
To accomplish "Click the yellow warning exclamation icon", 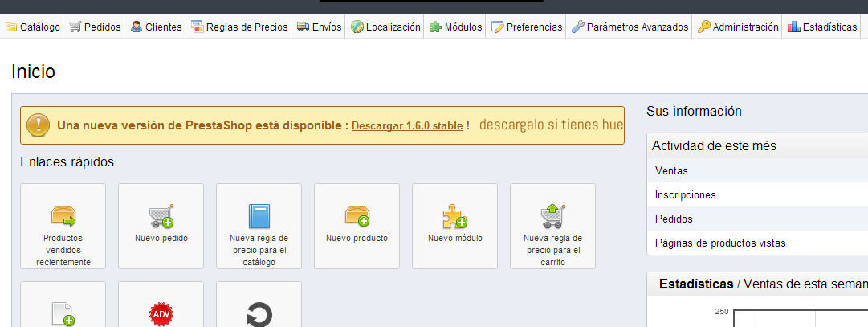I will [x=39, y=125].
